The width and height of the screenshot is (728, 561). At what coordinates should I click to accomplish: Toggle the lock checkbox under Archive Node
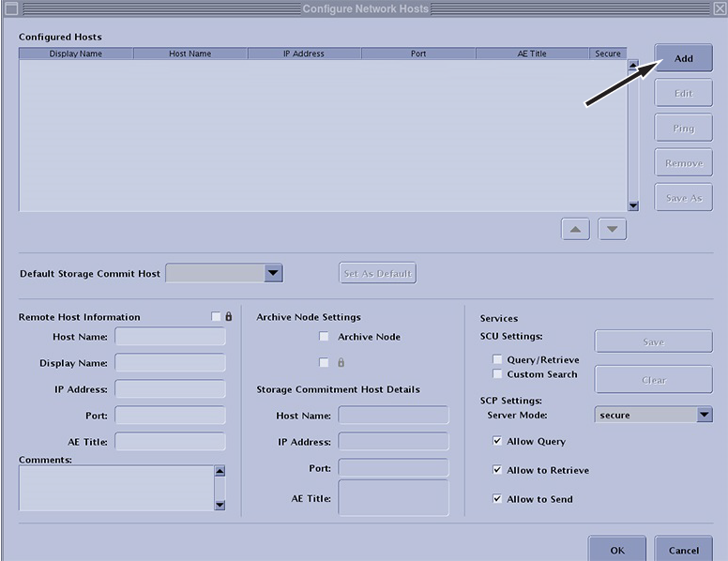(325, 362)
